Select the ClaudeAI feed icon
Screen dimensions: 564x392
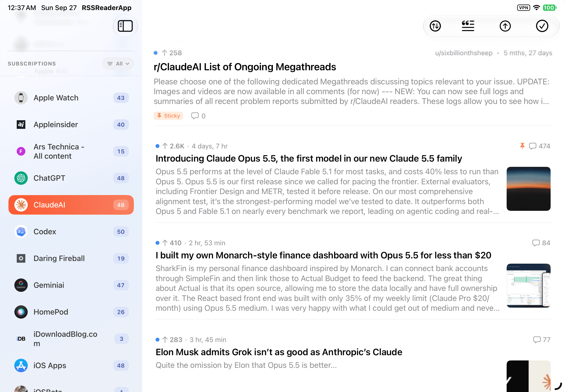[x=21, y=205]
